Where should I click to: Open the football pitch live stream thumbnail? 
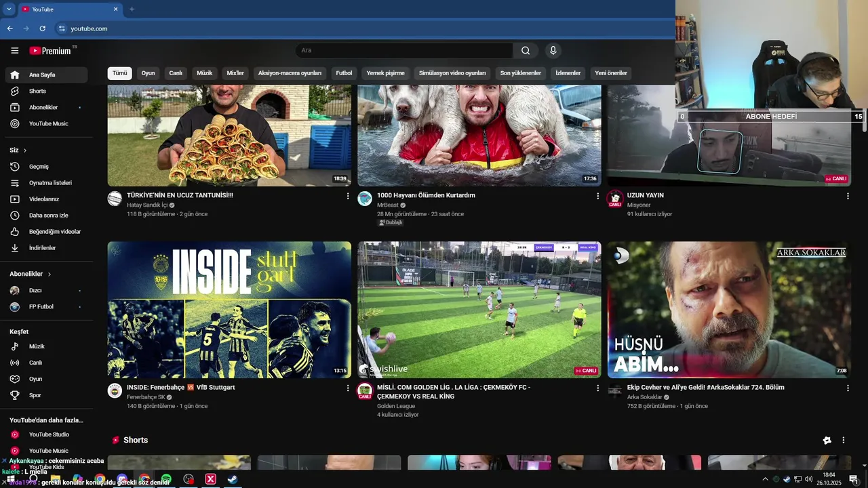coord(479,310)
